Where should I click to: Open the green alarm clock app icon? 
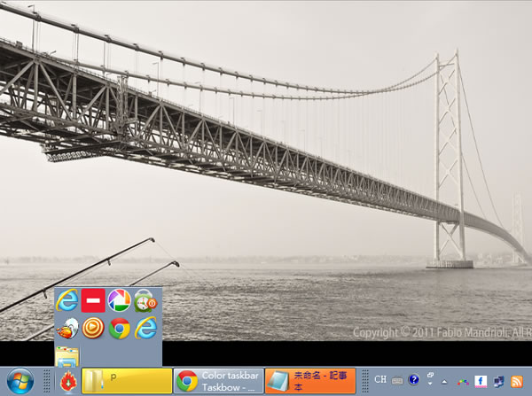coord(145,301)
